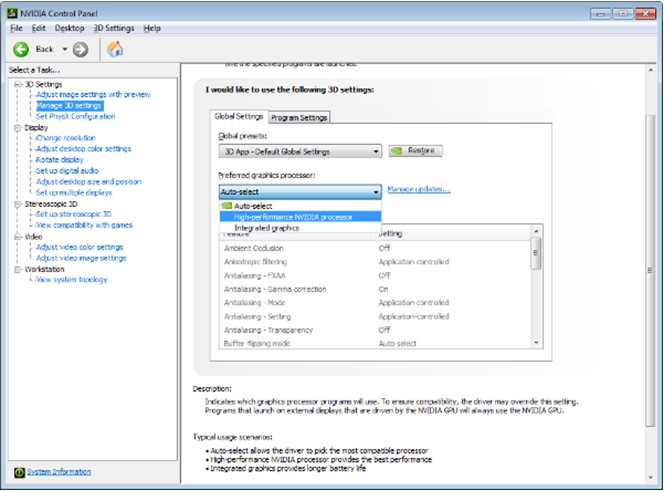The image size is (664, 491).
Task: Click main panel scroll down arrow
Action: point(651,477)
